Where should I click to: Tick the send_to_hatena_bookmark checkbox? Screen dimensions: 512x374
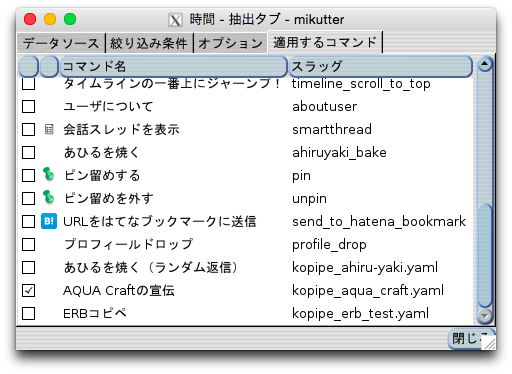tap(28, 222)
